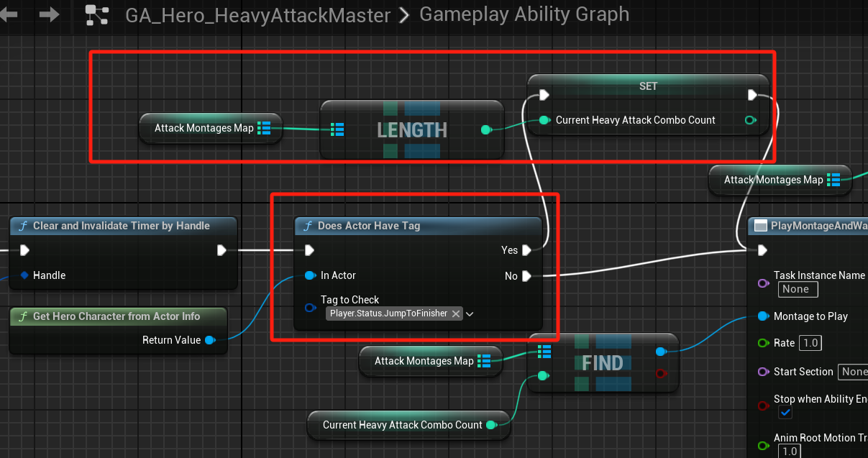868x458 pixels.
Task: Expand the Tag to Check dropdown
Action: [x=470, y=313]
